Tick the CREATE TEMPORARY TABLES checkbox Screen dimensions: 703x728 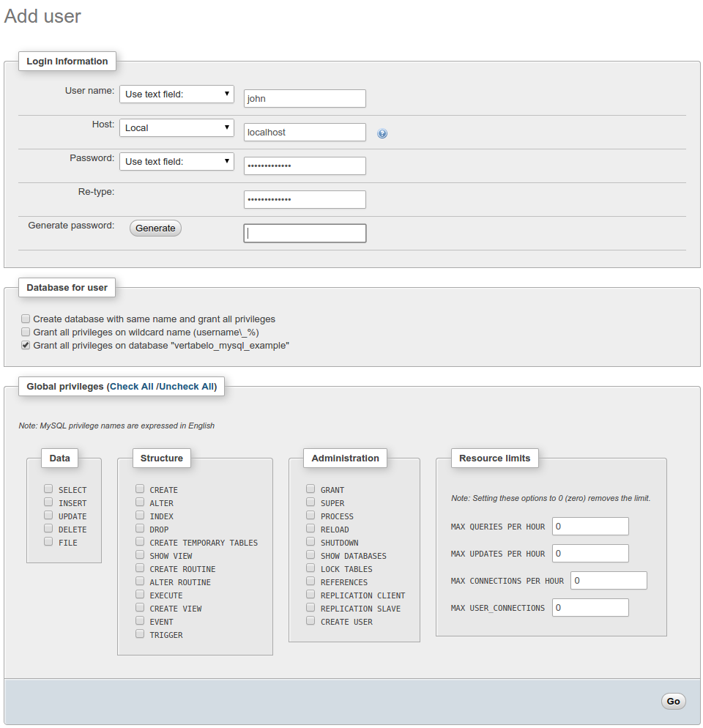pos(140,542)
